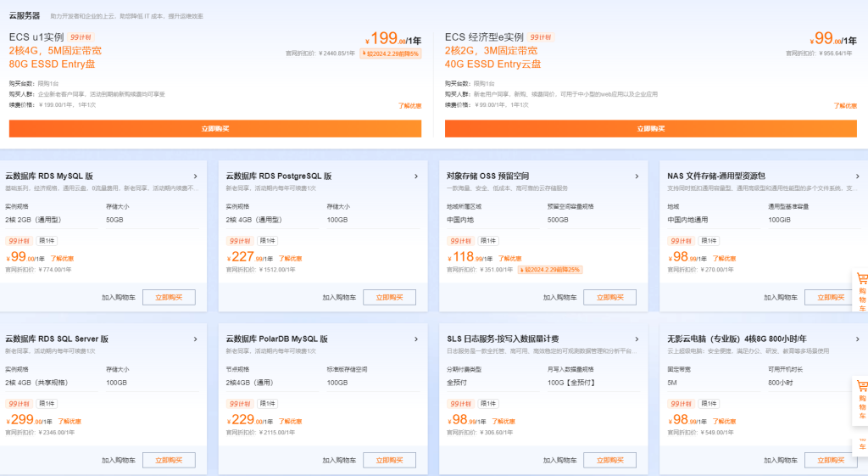Click 加入购物车 on the PolarDB MySQL card

tap(339, 460)
